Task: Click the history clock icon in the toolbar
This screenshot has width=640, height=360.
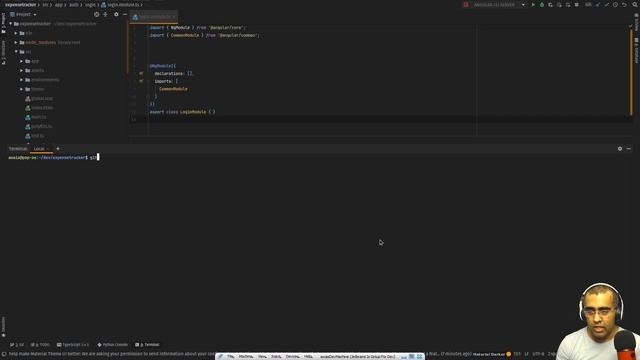Action: click(x=615, y=4)
